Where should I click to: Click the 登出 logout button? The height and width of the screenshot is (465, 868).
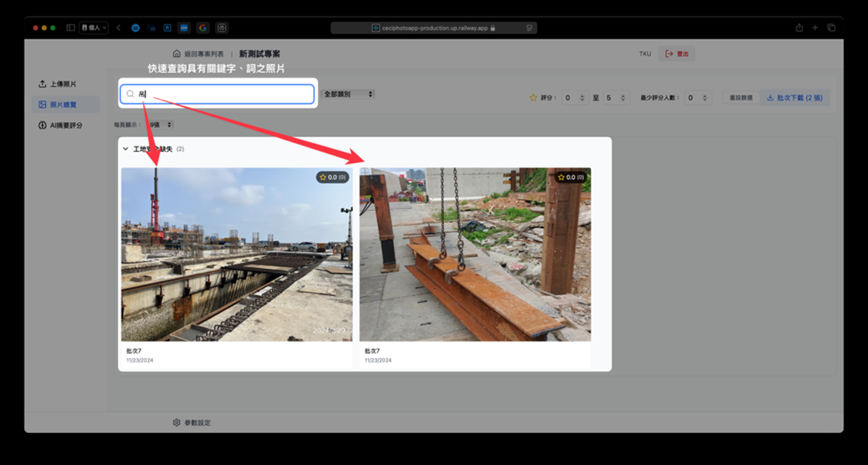coord(677,54)
